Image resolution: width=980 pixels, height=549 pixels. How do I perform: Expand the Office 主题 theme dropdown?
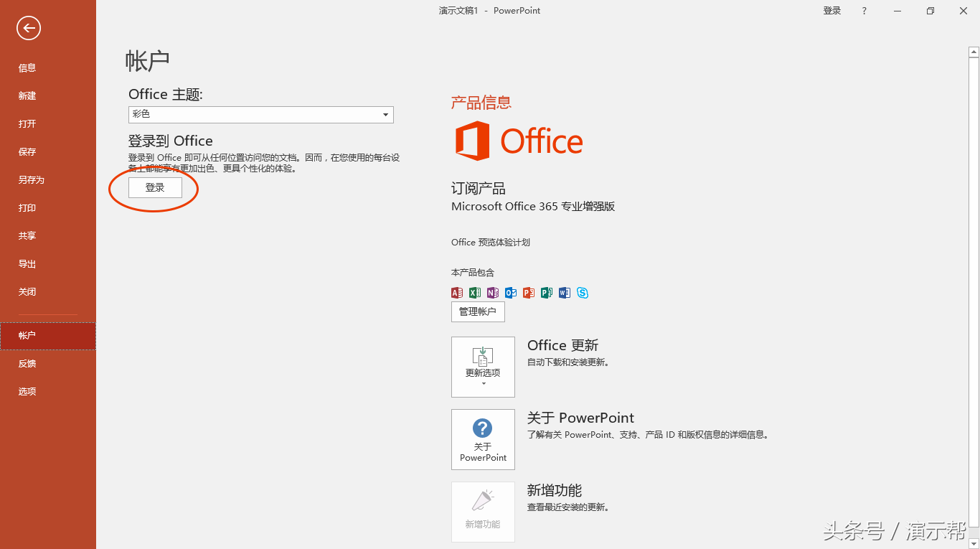coord(261,115)
